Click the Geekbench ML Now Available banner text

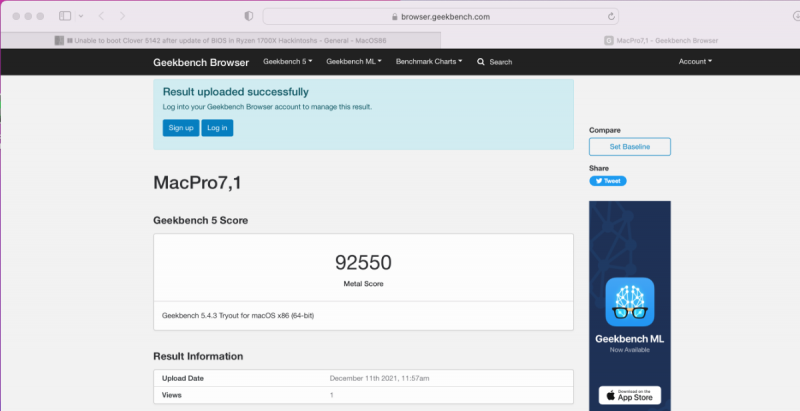(x=630, y=343)
